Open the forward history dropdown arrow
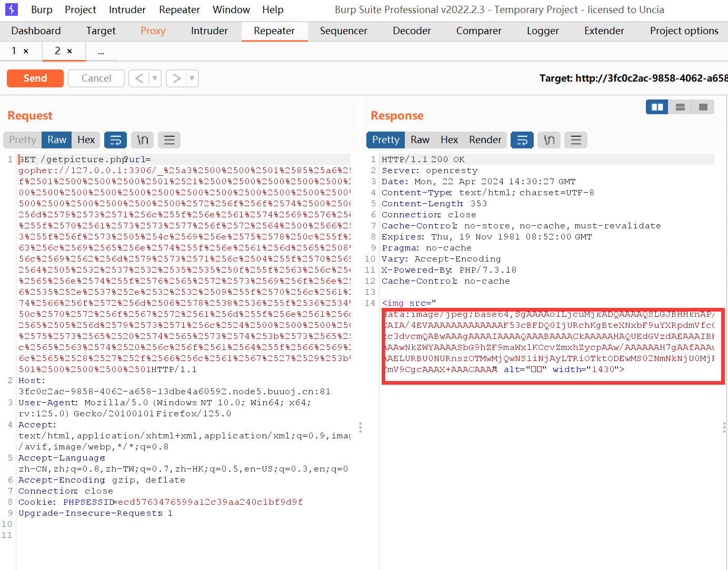The height and width of the screenshot is (570, 728). (192, 78)
